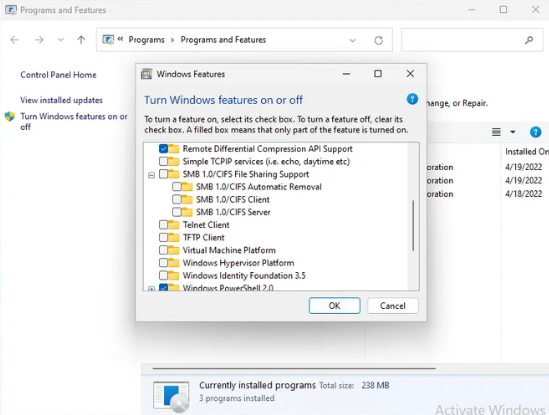Open the view options dropdown arrow
Screen dimensions: 549x415
coord(513,132)
